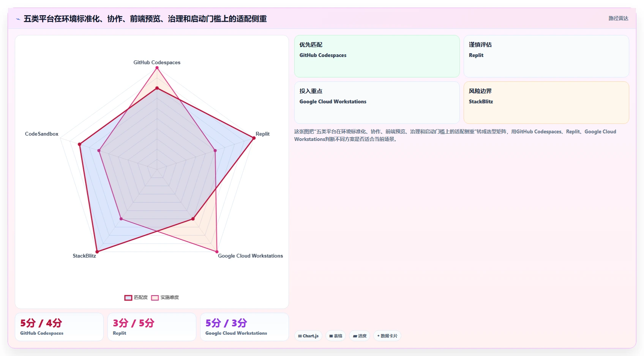
Task: Click the Chart.js tag chip
Action: coord(308,336)
